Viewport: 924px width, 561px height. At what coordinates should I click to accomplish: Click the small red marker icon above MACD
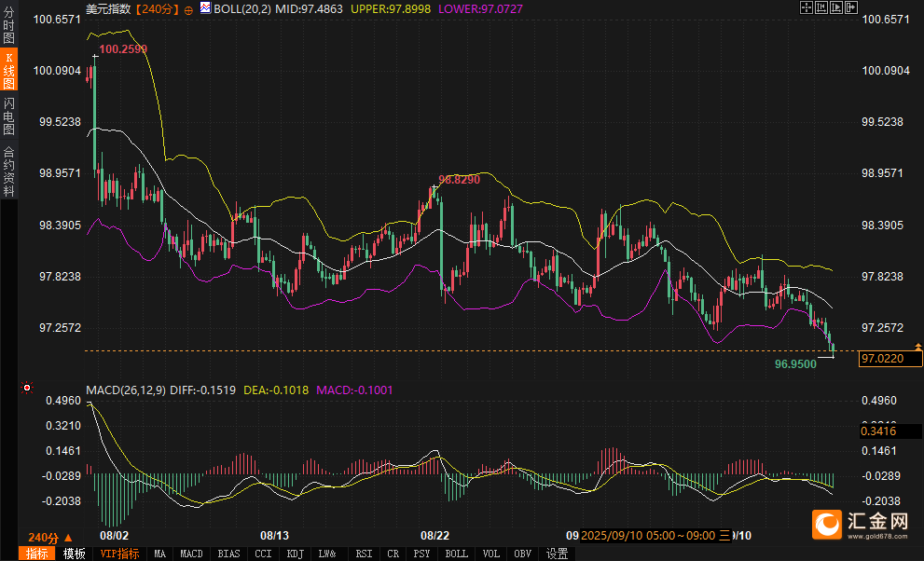(x=27, y=388)
